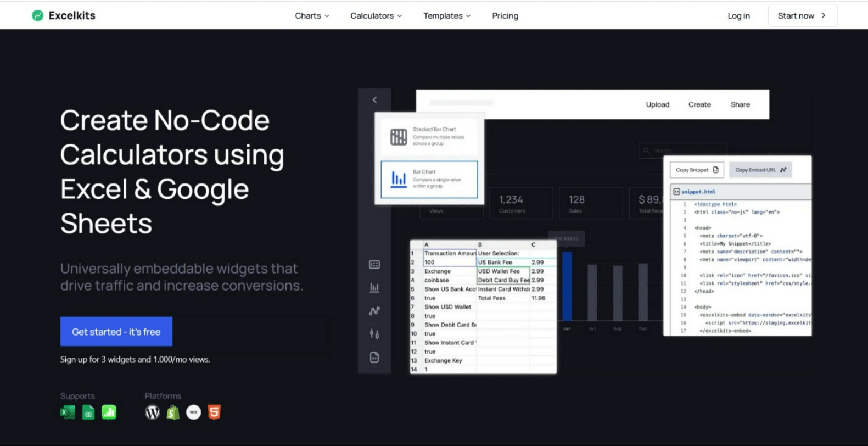
Task: Click the Copy Snippet button
Action: pos(697,170)
